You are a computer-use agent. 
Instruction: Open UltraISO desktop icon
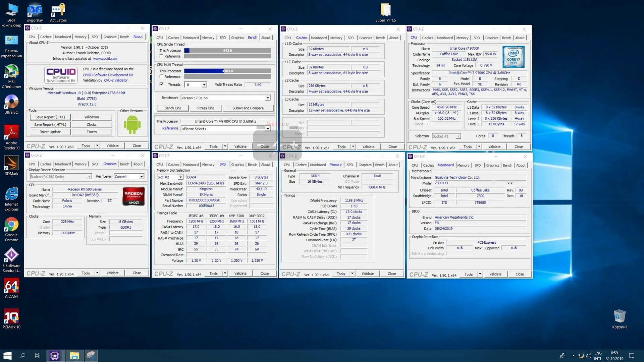click(11, 104)
